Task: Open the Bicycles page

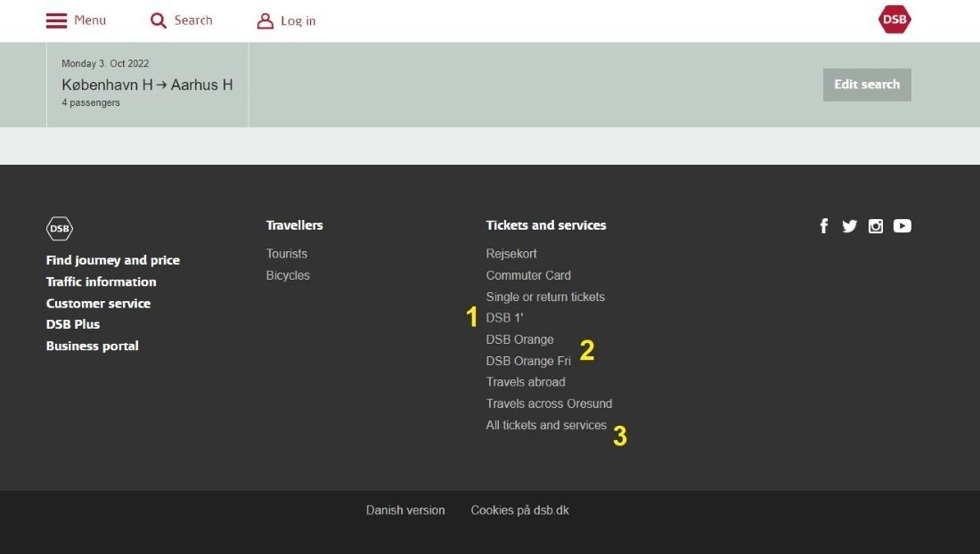Action: click(x=288, y=275)
